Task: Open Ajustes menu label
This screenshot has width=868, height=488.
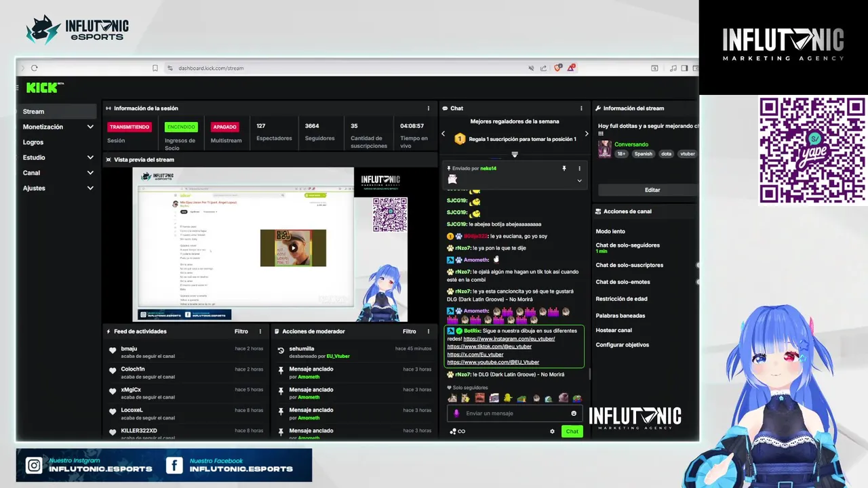Action: coord(34,188)
